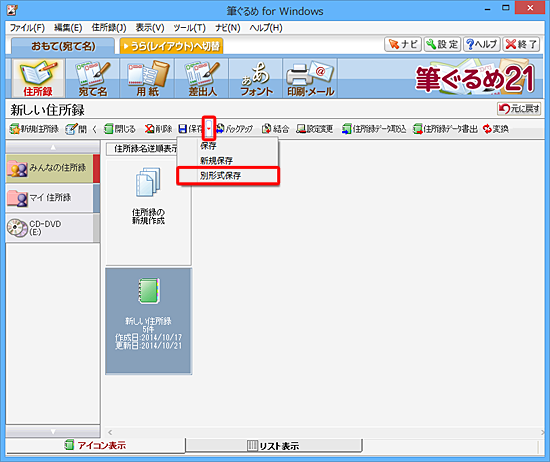Click the folder list scroll-down arrow

click(53, 431)
